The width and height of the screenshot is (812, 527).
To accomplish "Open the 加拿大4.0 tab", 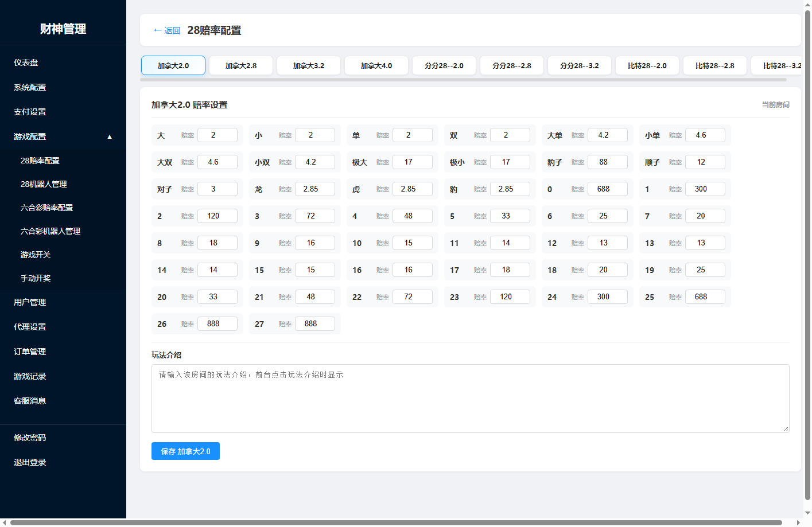I will [376, 65].
